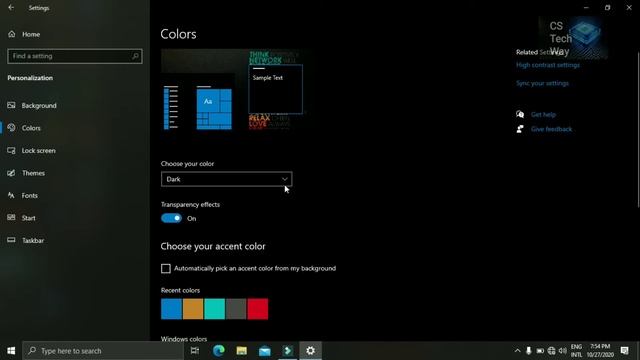
Task: Click the search magnifier icon in Find a setting
Action: [135, 56]
